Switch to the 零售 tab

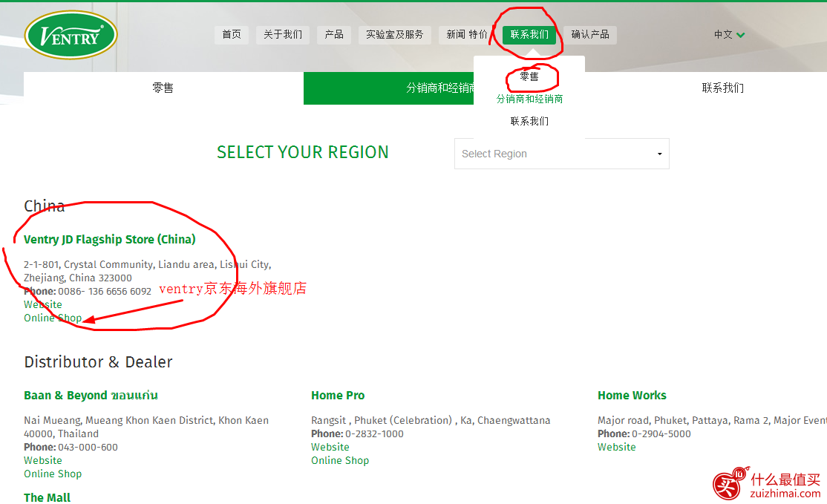click(x=163, y=88)
